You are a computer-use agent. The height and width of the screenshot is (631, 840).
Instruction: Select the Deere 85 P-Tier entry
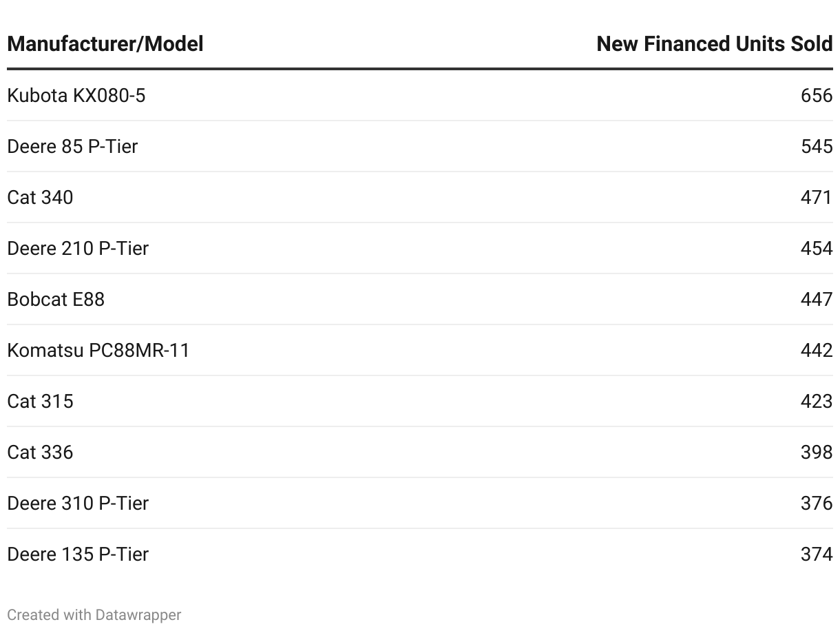point(72,146)
